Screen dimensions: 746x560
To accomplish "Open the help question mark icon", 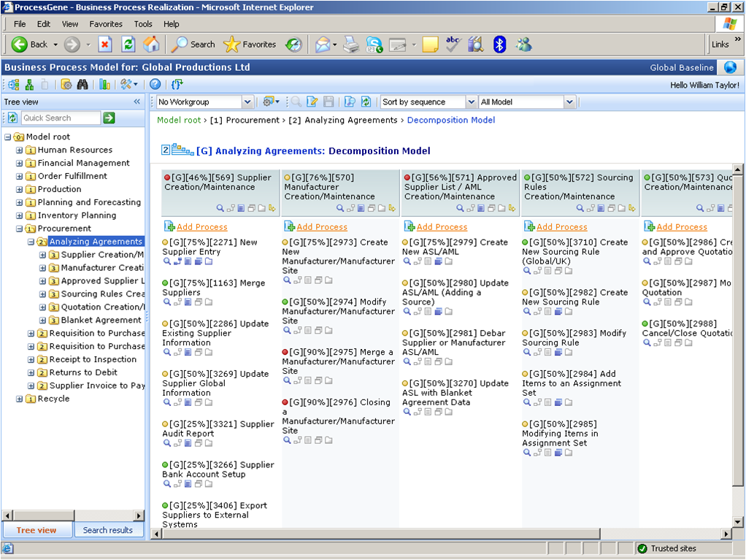I will [155, 84].
